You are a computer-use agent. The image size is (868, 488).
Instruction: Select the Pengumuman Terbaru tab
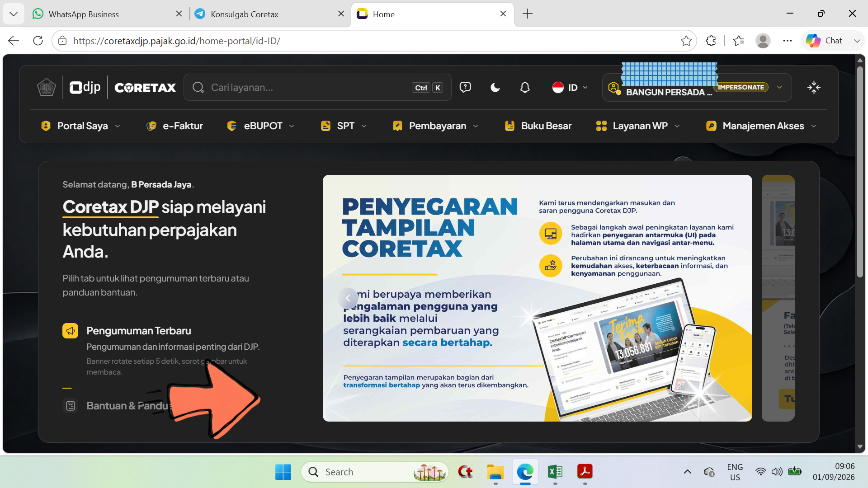pyautogui.click(x=139, y=331)
